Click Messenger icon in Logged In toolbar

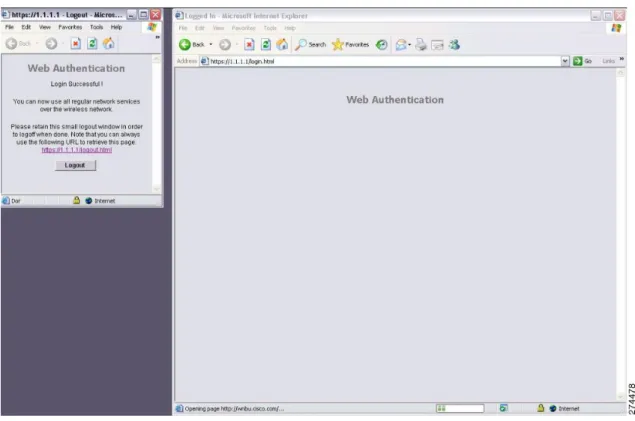point(454,45)
